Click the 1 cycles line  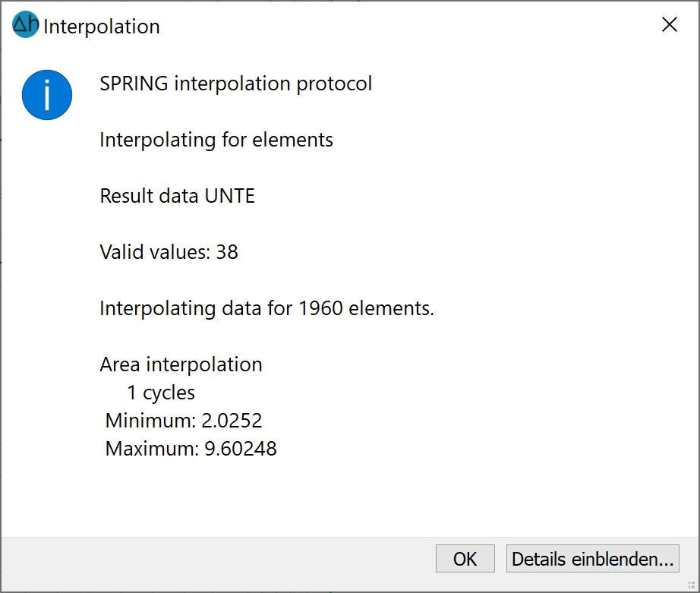(x=161, y=393)
